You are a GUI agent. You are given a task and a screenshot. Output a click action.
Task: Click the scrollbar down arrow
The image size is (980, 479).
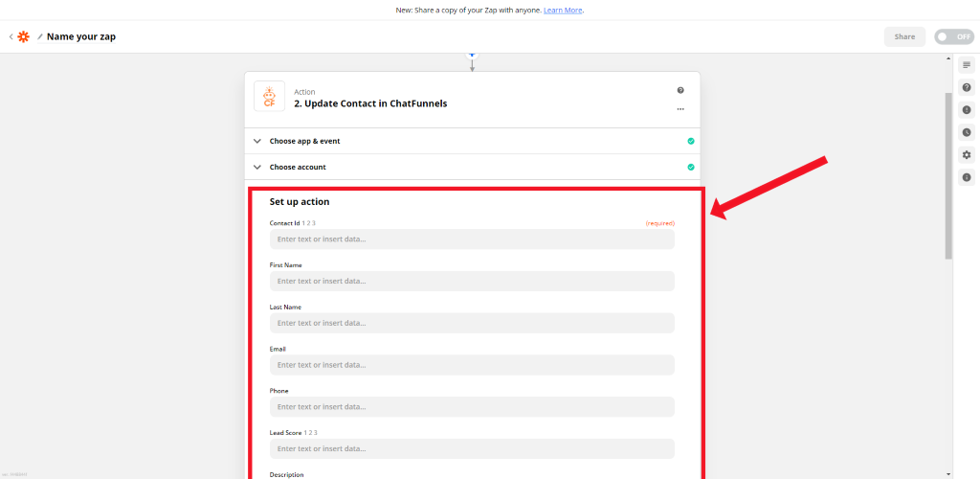(948, 474)
